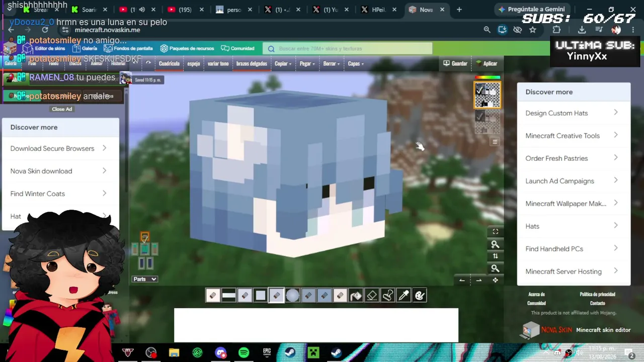
Task: Click the skins and textures search field
Action: (x=348, y=49)
